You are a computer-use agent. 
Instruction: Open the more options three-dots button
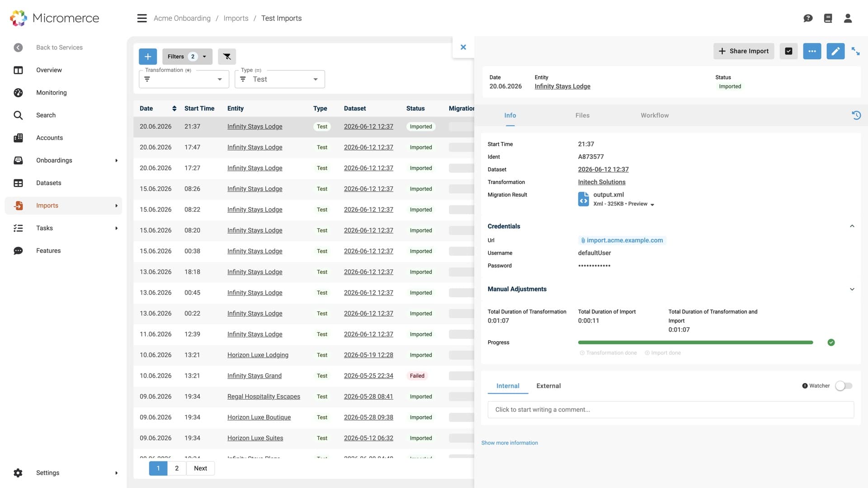click(812, 51)
